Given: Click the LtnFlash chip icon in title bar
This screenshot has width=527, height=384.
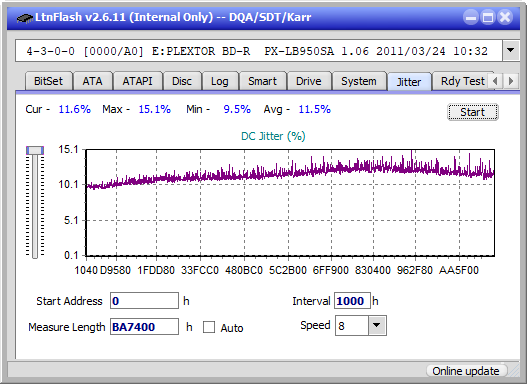Looking at the screenshot, I should pos(25,17).
